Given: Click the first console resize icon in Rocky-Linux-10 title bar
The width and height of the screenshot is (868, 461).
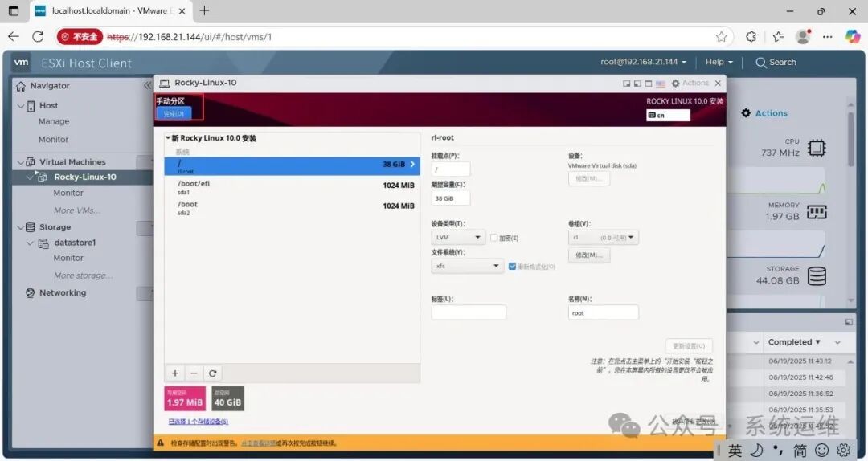Looking at the screenshot, I should pyautogui.click(x=627, y=84).
